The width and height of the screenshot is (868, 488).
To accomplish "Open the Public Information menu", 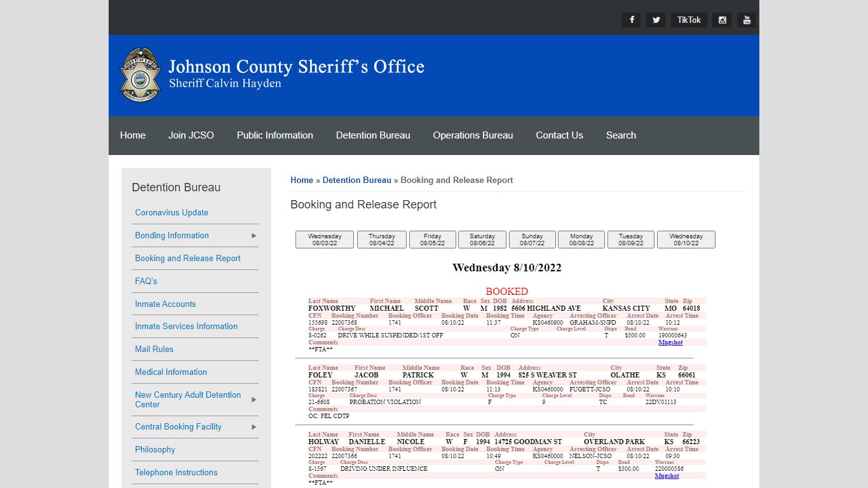I will point(275,135).
